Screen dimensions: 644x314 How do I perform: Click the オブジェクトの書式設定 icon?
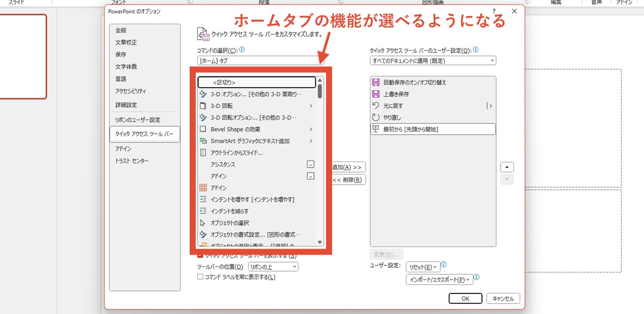pyautogui.click(x=203, y=234)
